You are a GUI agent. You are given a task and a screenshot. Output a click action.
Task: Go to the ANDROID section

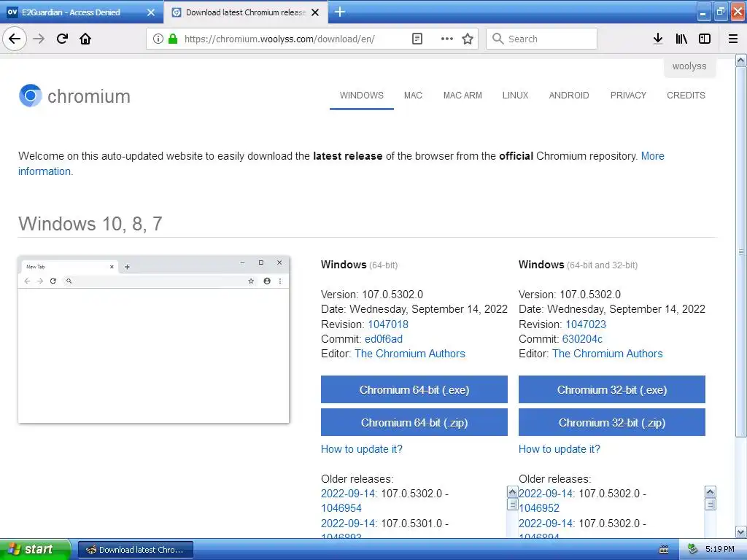(x=569, y=96)
